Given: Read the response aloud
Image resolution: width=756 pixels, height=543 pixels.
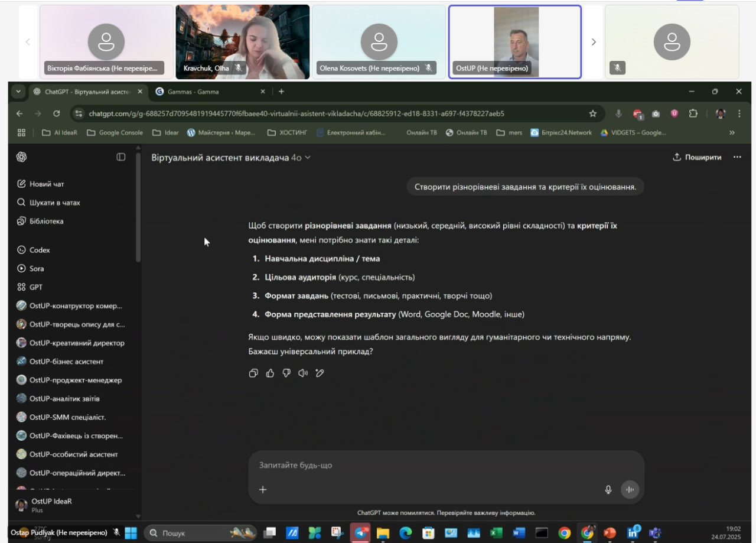Looking at the screenshot, I should [x=303, y=373].
